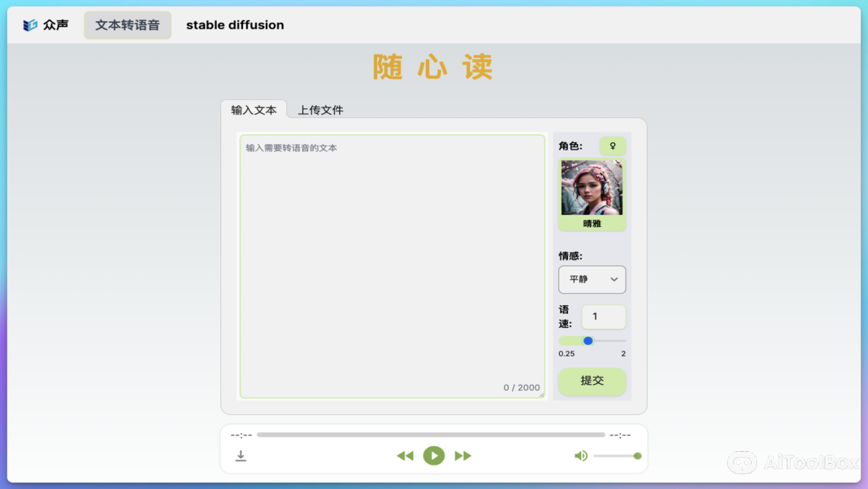Image resolution: width=868 pixels, height=489 pixels.
Task: Open the 情感 emotion dropdown
Action: coord(591,279)
